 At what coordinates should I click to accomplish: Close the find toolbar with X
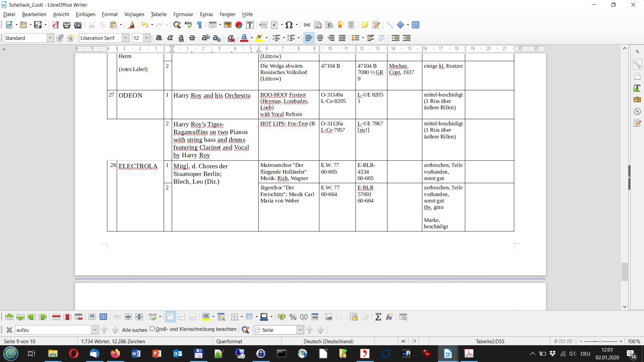point(9,330)
